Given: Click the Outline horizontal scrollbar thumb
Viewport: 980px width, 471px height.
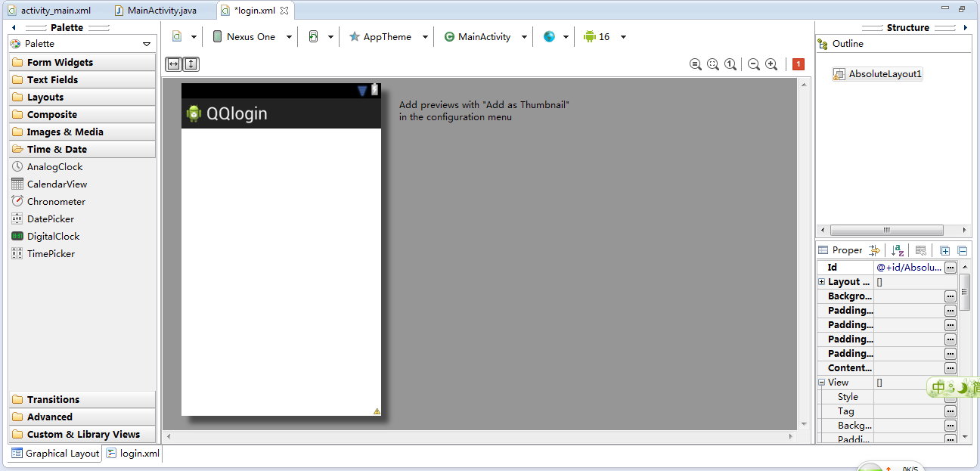Looking at the screenshot, I should 886,231.
